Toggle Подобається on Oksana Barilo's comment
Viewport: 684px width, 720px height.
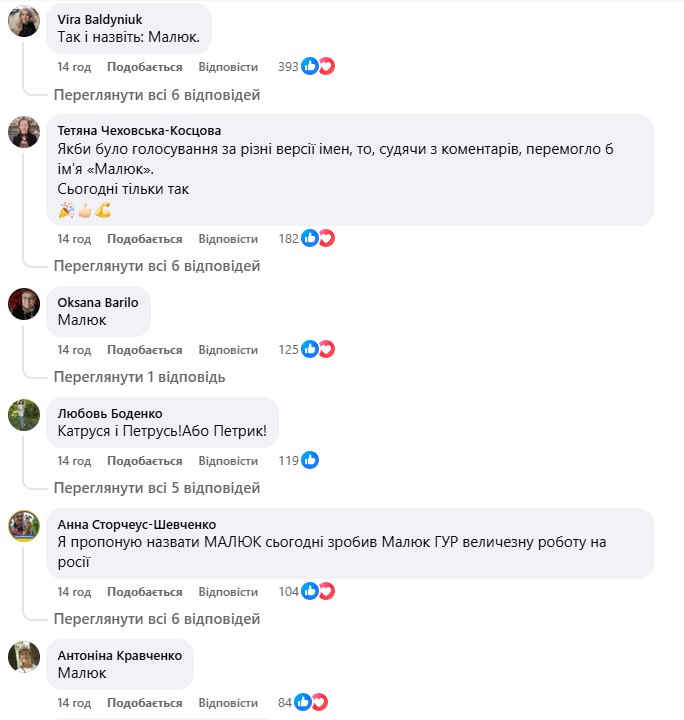(x=145, y=350)
